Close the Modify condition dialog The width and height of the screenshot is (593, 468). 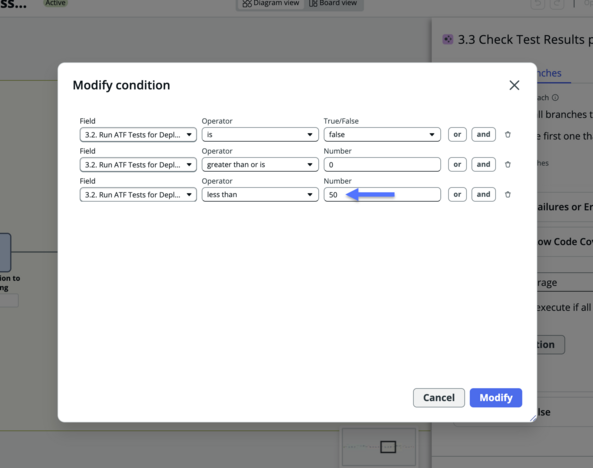click(514, 85)
